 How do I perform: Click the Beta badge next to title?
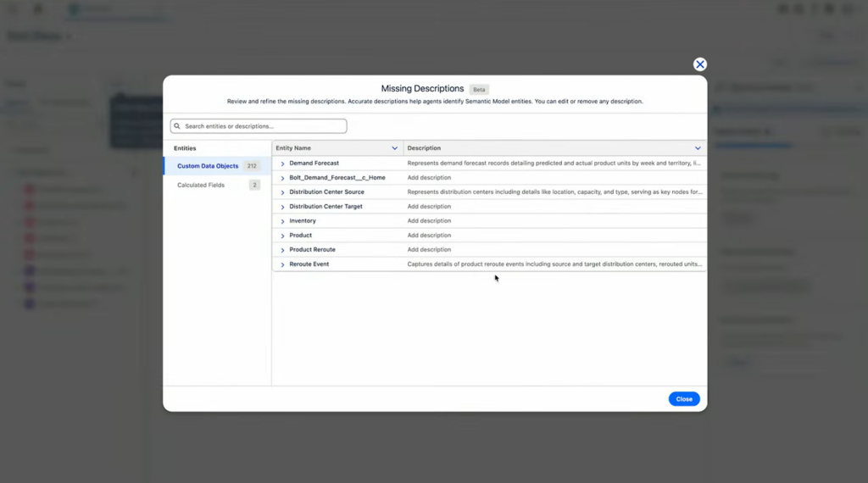coord(479,90)
